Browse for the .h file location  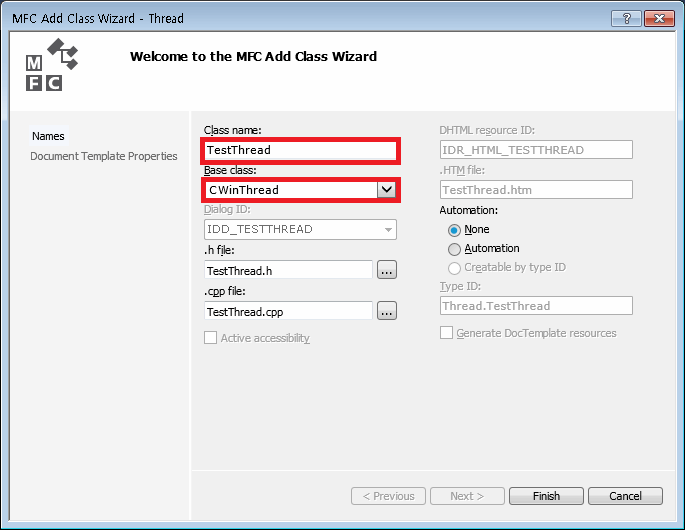point(387,270)
